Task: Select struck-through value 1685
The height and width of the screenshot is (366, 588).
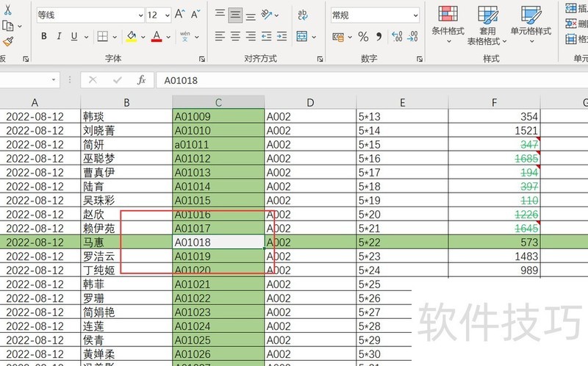Action: point(494,158)
